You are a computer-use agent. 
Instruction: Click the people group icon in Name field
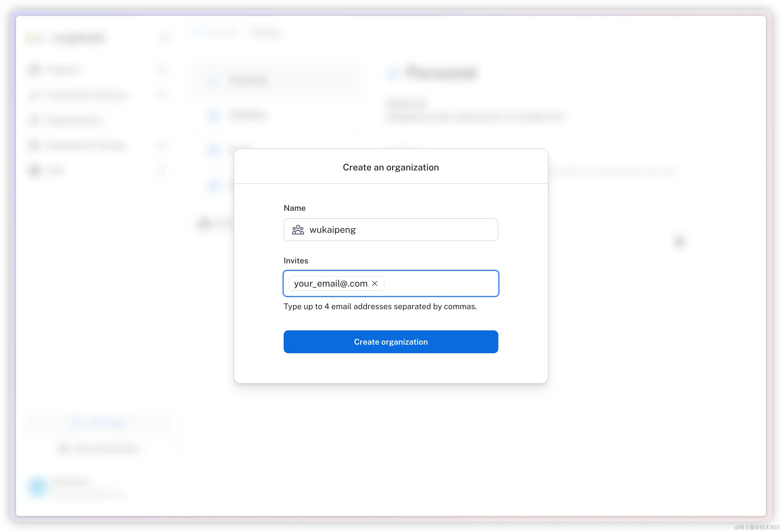[x=298, y=230]
